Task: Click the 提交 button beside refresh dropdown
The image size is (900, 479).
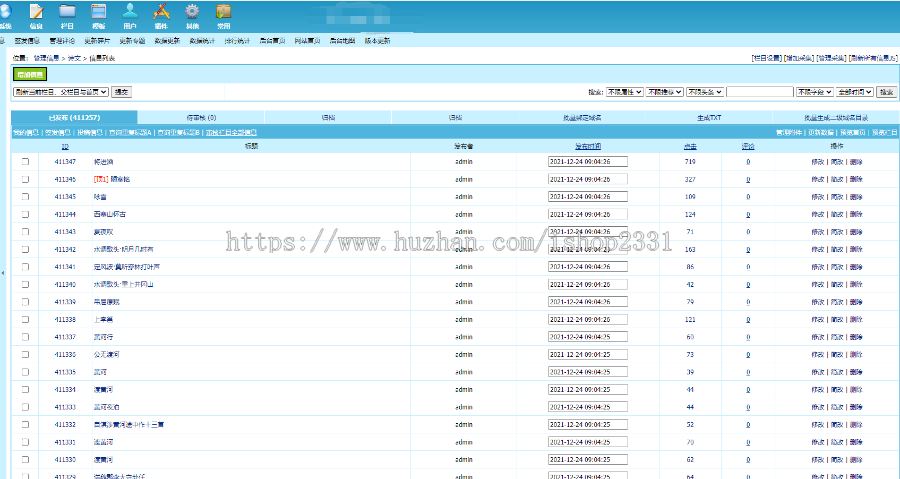Action: [121, 92]
